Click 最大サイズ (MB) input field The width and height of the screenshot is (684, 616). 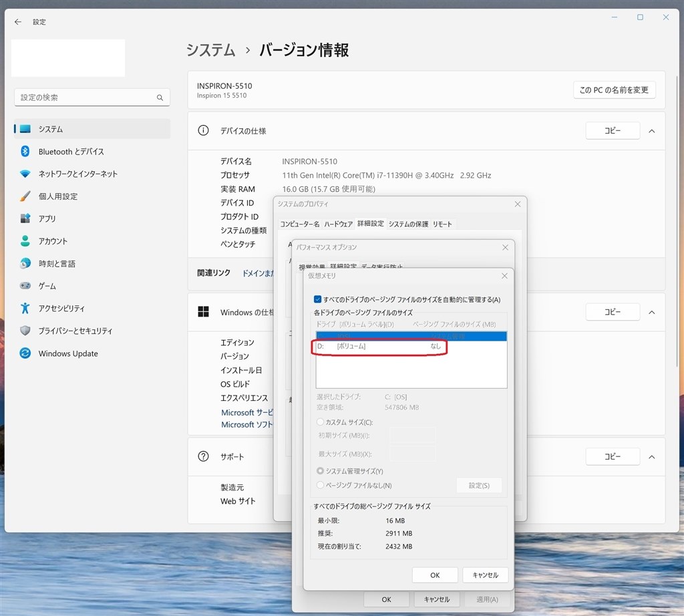(412, 454)
